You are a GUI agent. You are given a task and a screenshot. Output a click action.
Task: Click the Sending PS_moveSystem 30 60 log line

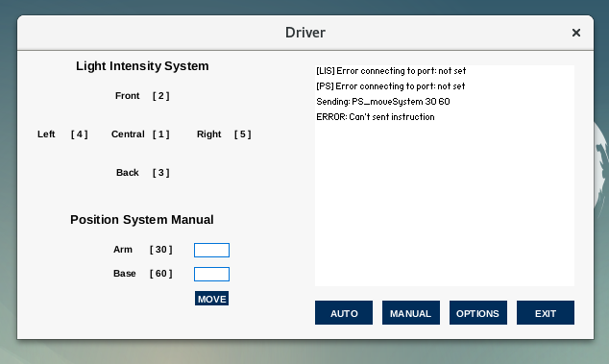click(x=383, y=102)
